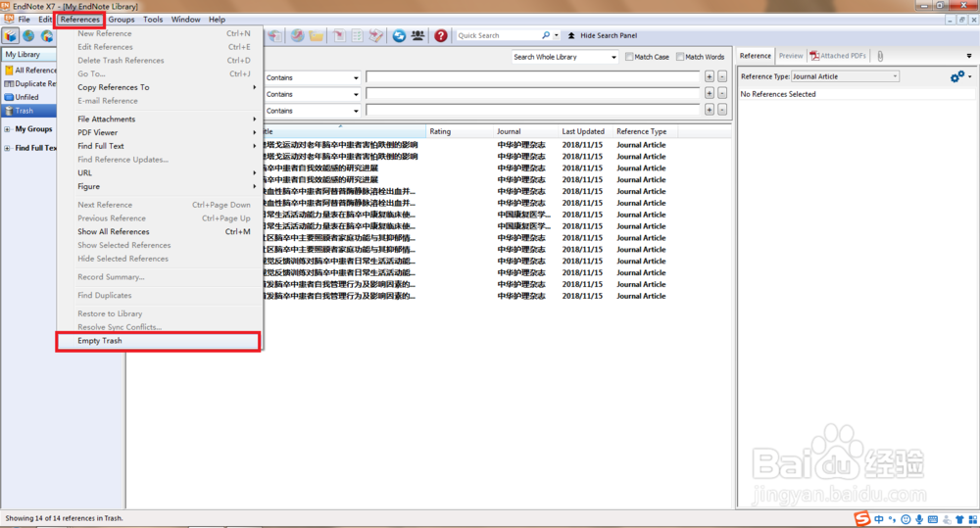Sort by Rating column header
The height and width of the screenshot is (528, 980).
460,132
